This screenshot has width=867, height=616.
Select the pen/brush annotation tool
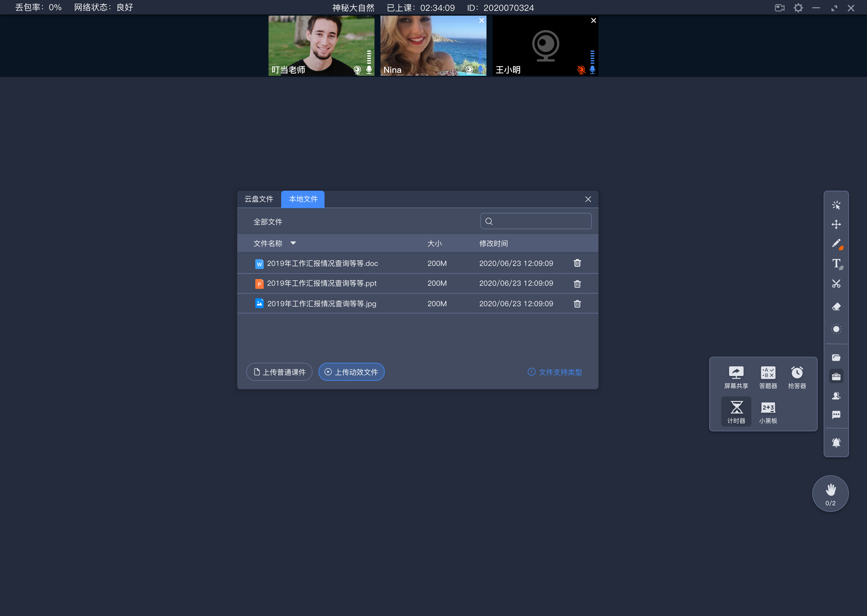point(836,243)
